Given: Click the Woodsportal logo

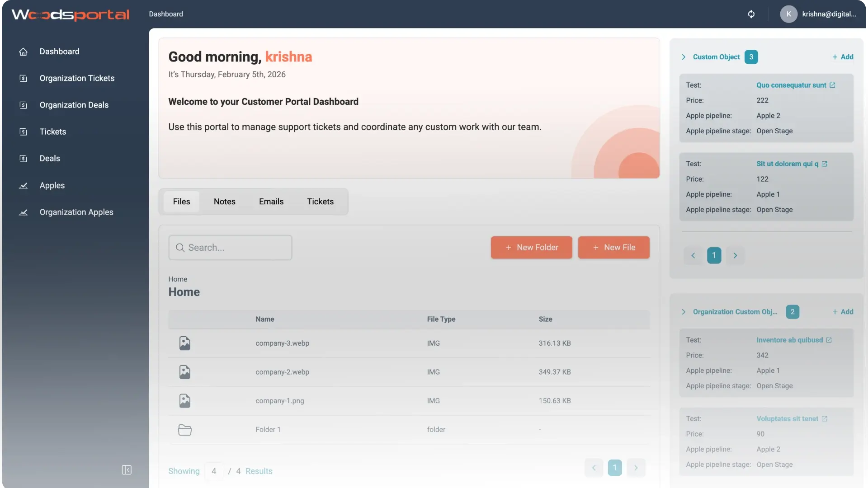Looking at the screenshot, I should tap(70, 14).
